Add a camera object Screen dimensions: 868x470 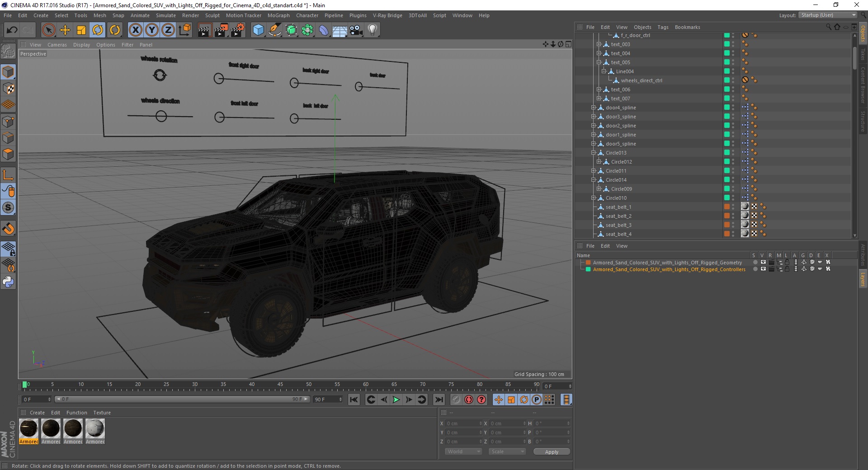click(x=356, y=30)
